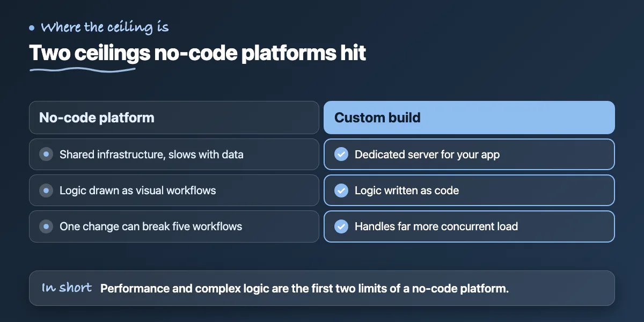This screenshot has width=644, height=322.
Task: Click the handwritten label Where the ceiling is
Action: tap(105, 27)
